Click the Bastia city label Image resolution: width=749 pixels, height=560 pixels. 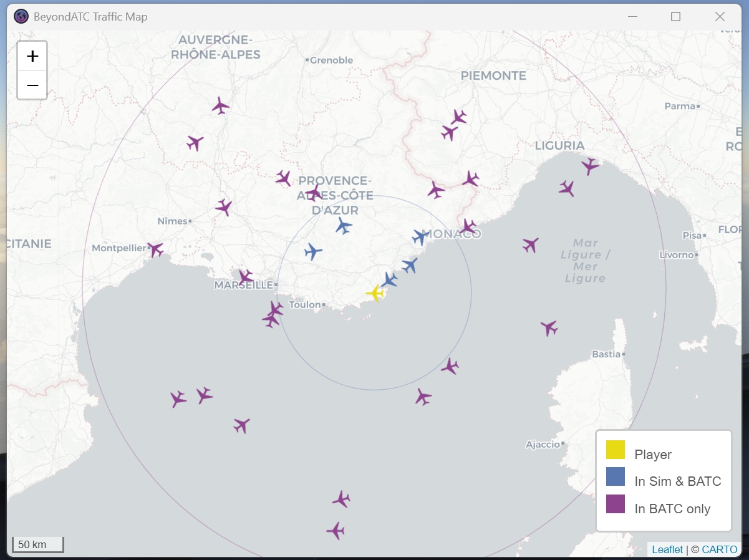tap(606, 354)
